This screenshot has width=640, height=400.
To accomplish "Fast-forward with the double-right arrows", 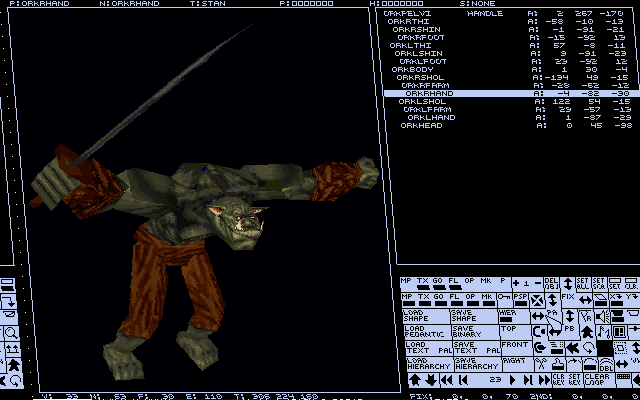I will tap(544, 380).
